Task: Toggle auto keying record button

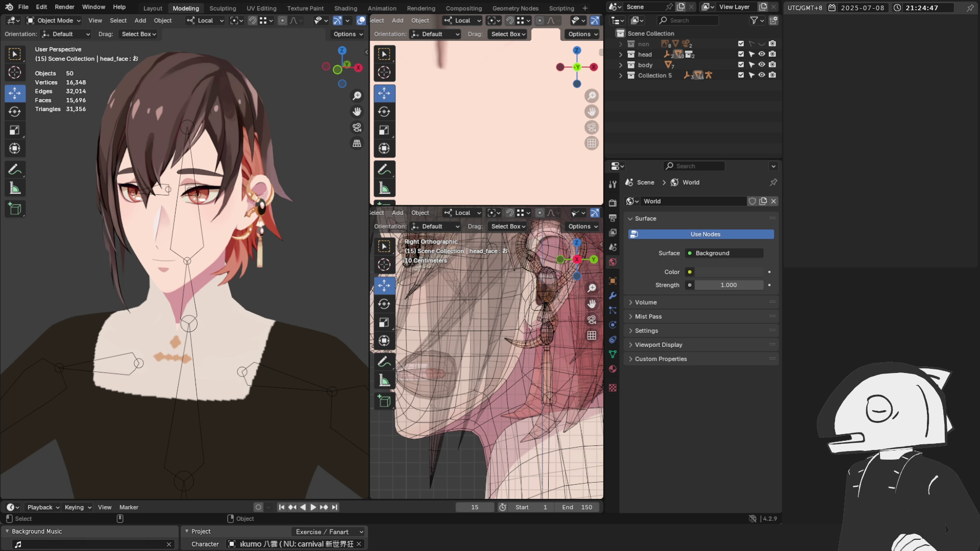Action: click(258, 507)
